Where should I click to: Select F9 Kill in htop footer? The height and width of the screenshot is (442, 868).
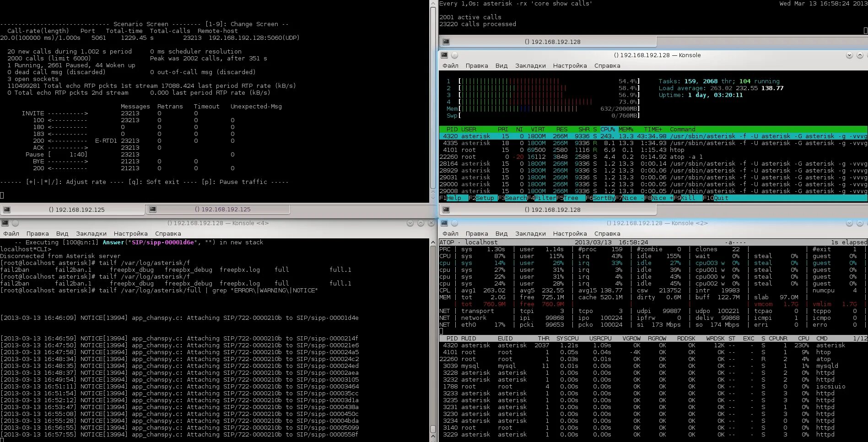pyautogui.click(x=688, y=198)
